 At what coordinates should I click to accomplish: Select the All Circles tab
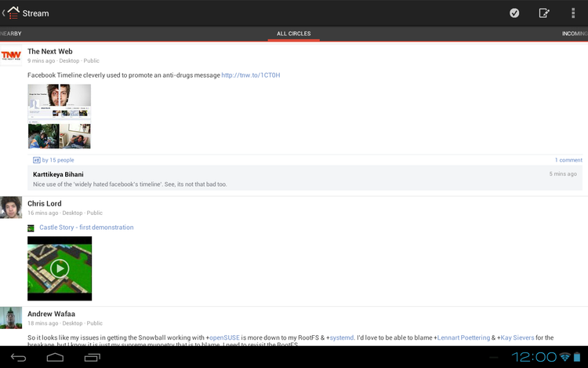pyautogui.click(x=293, y=34)
